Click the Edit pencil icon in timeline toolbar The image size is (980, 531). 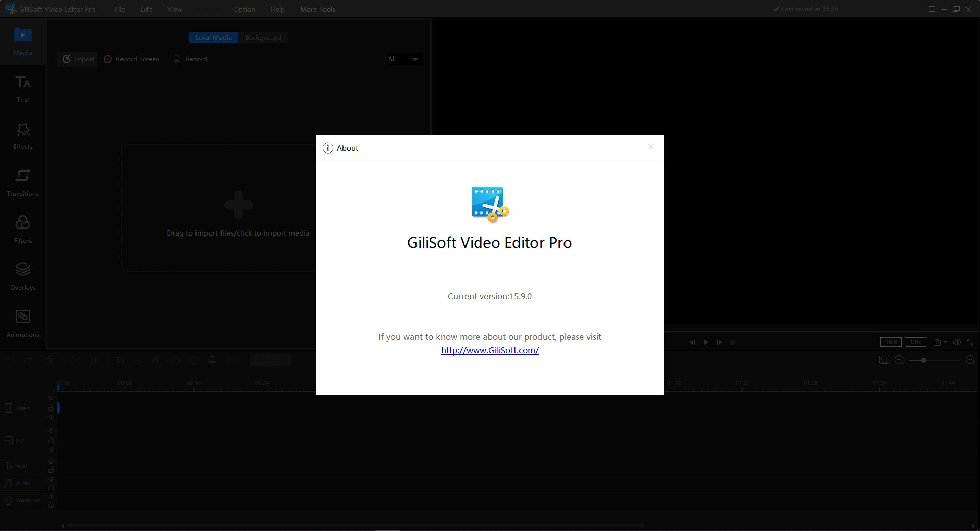[x=76, y=360]
